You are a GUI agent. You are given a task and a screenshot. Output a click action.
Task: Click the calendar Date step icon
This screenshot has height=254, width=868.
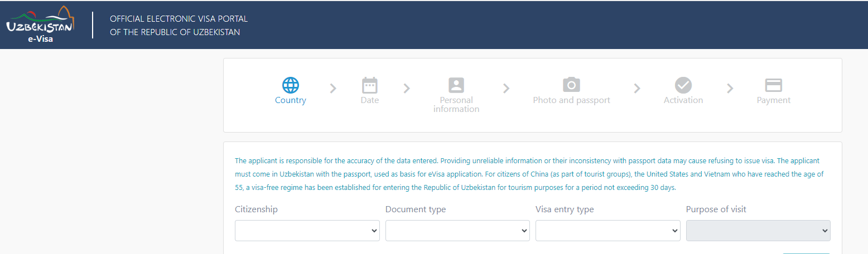370,85
